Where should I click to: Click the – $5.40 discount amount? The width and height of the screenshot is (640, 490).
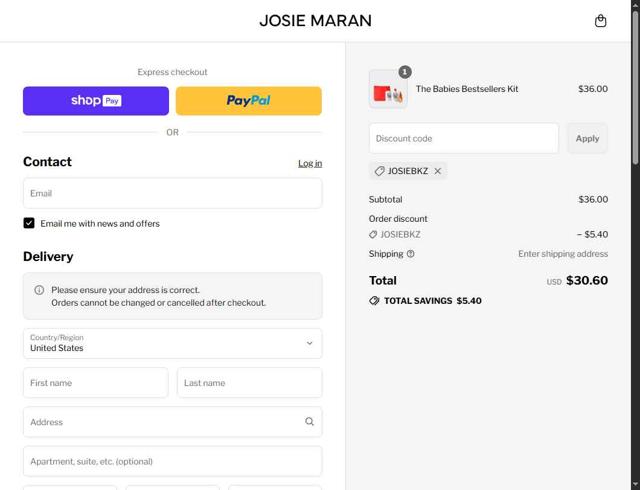592,234
